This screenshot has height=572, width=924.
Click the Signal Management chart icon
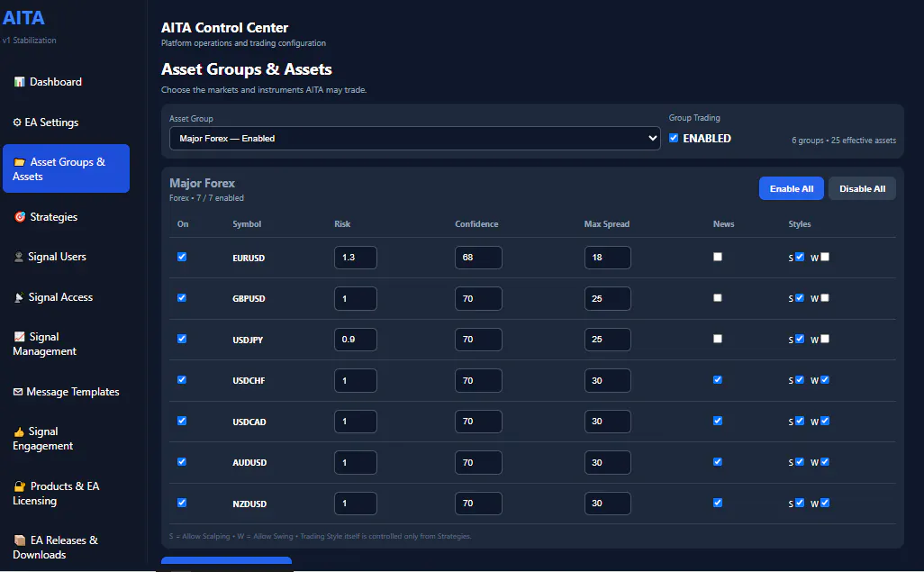20,337
